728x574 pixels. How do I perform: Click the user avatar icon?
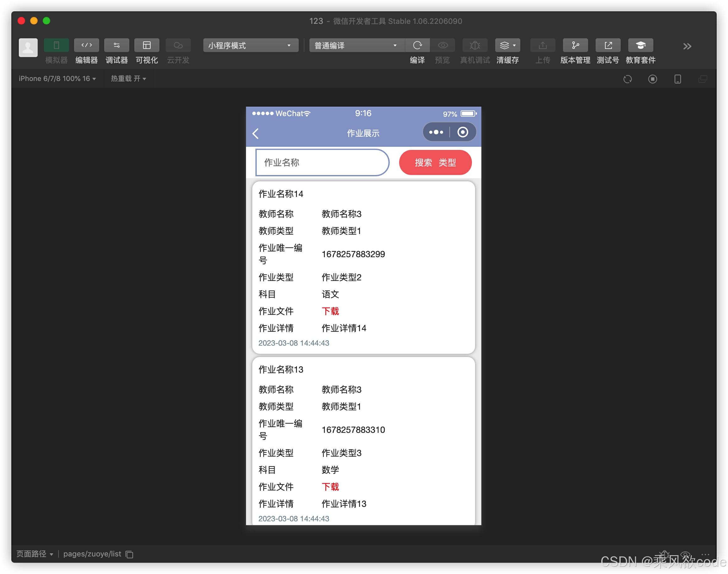[28, 47]
